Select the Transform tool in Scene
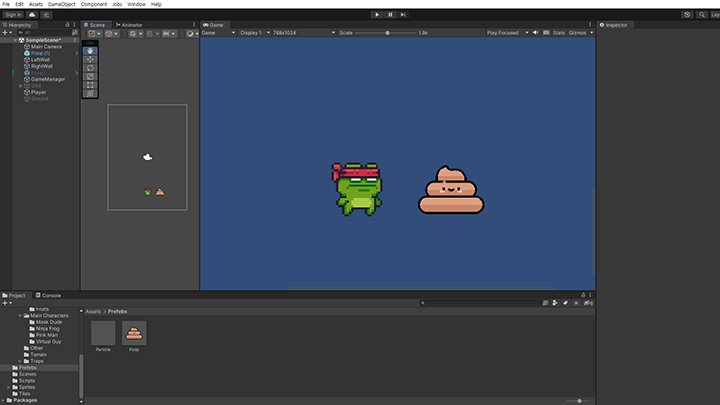Screen dimensions: 720x405 [x=90, y=94]
